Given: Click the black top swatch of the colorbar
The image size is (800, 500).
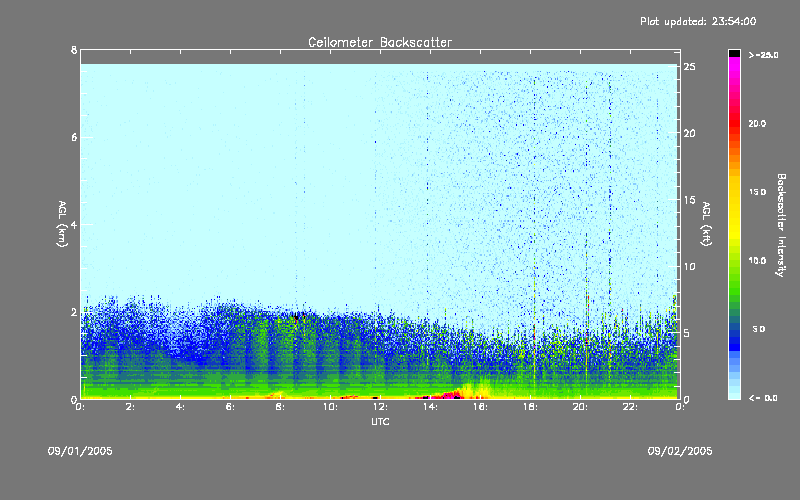Looking at the screenshot, I should (x=734, y=53).
